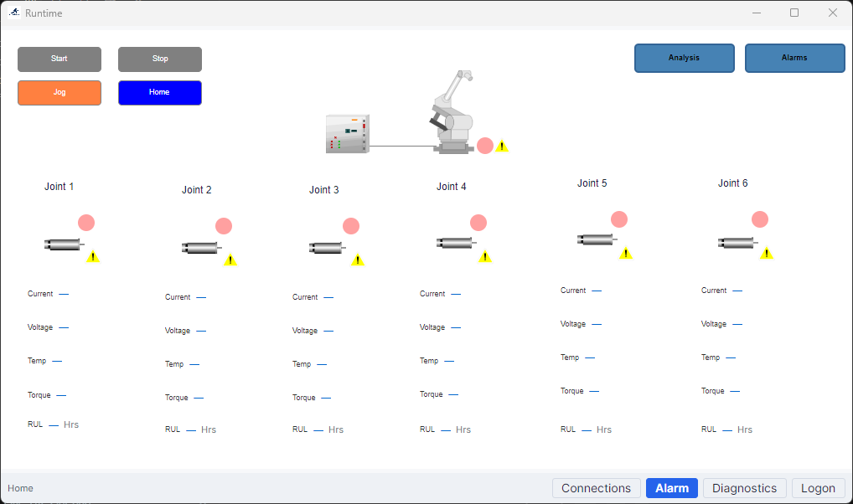Click Joint 4 red status circle
Image resolution: width=853 pixels, height=504 pixels.
(x=478, y=223)
